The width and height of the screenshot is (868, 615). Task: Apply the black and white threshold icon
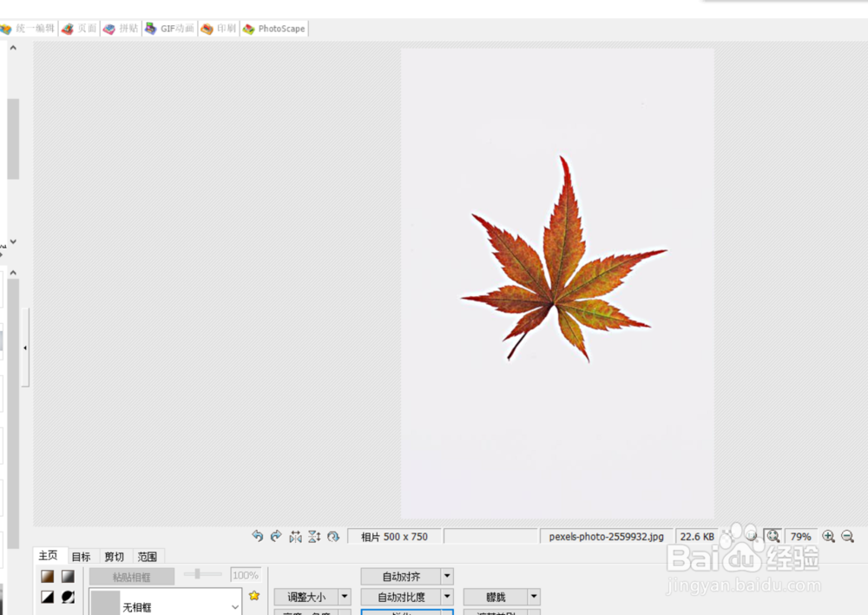48,597
